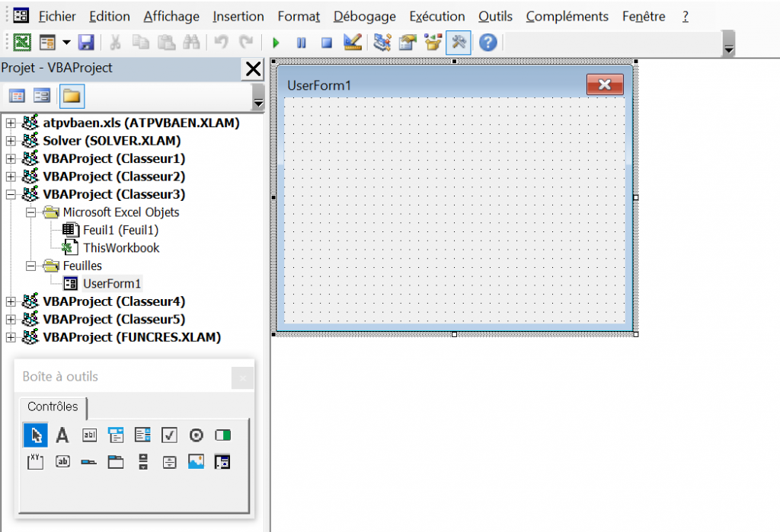Open the Compléments menu

(x=567, y=16)
